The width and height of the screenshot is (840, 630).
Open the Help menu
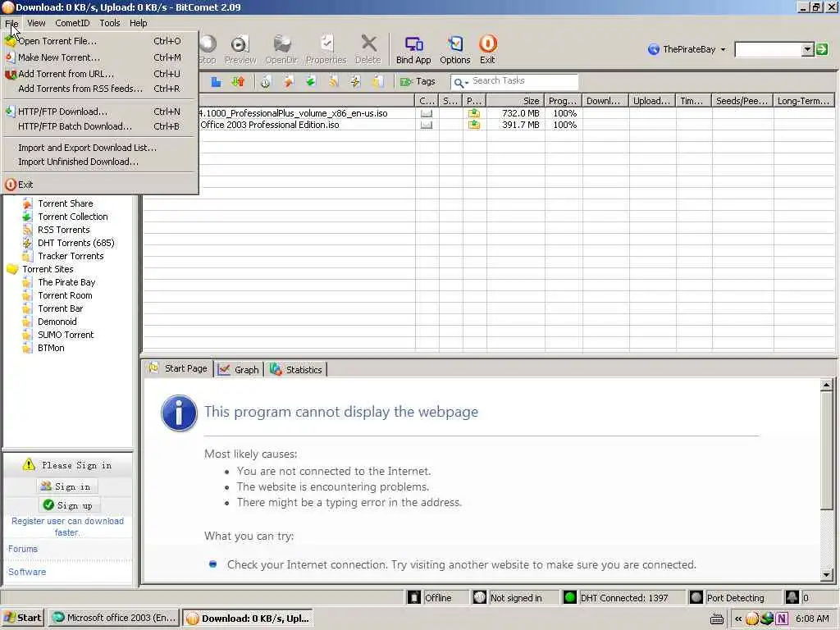tap(138, 23)
